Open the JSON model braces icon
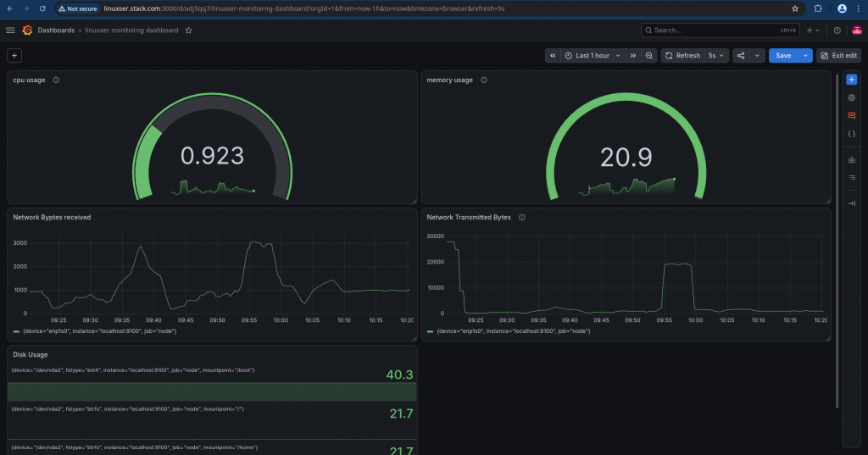The width and height of the screenshot is (868, 455). [x=851, y=133]
